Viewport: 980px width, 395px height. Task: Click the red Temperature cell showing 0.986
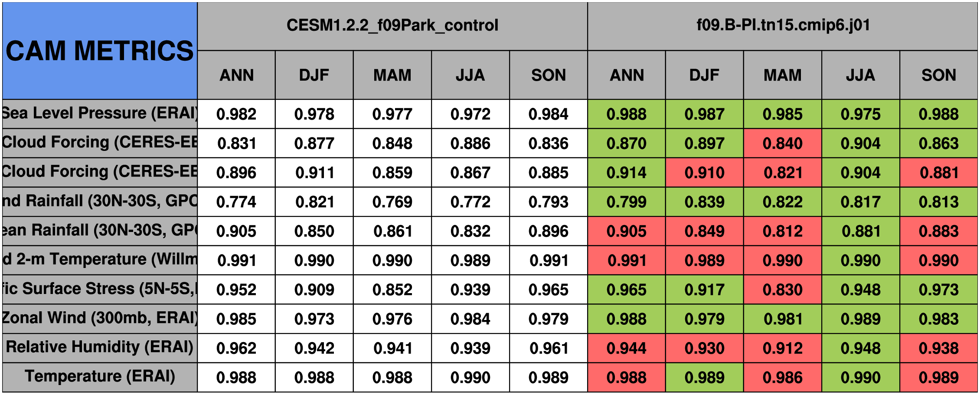point(782,377)
